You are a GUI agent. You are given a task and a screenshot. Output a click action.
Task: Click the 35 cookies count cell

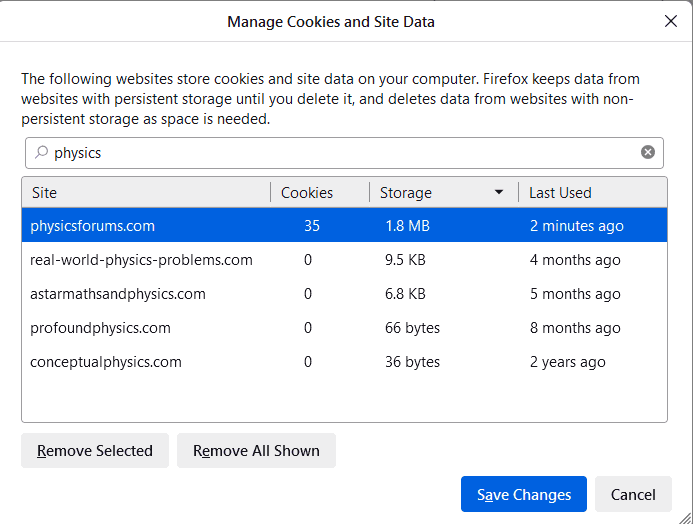point(312,226)
